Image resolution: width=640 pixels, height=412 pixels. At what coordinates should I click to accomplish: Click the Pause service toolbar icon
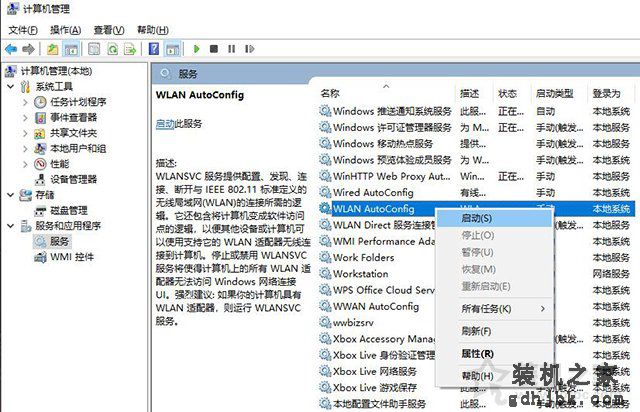click(x=231, y=49)
